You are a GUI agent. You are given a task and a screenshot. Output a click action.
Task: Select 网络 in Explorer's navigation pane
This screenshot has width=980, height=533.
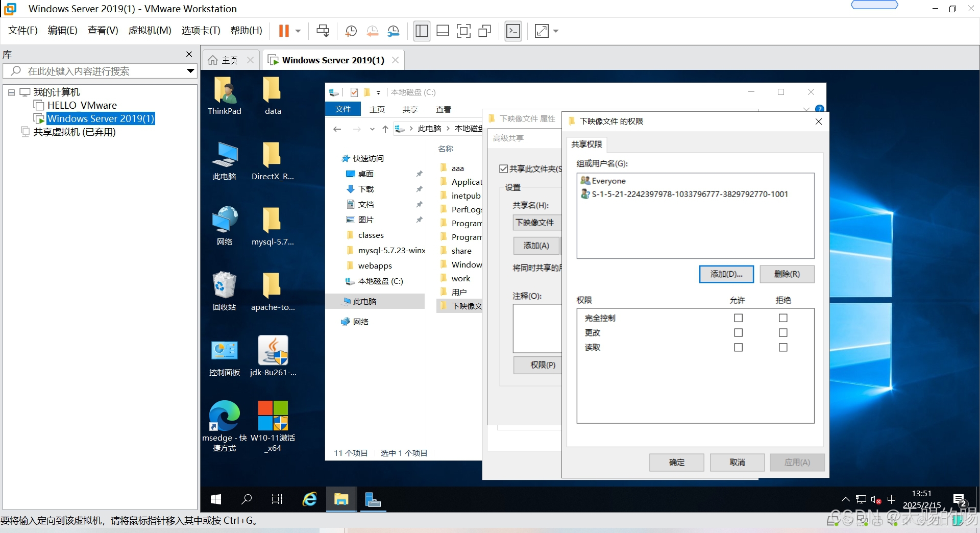point(360,322)
